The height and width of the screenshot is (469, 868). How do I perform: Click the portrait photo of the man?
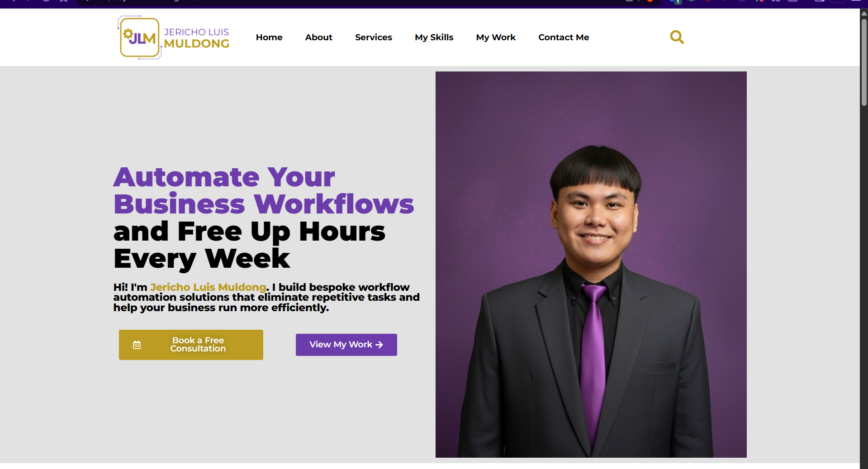coord(591,265)
